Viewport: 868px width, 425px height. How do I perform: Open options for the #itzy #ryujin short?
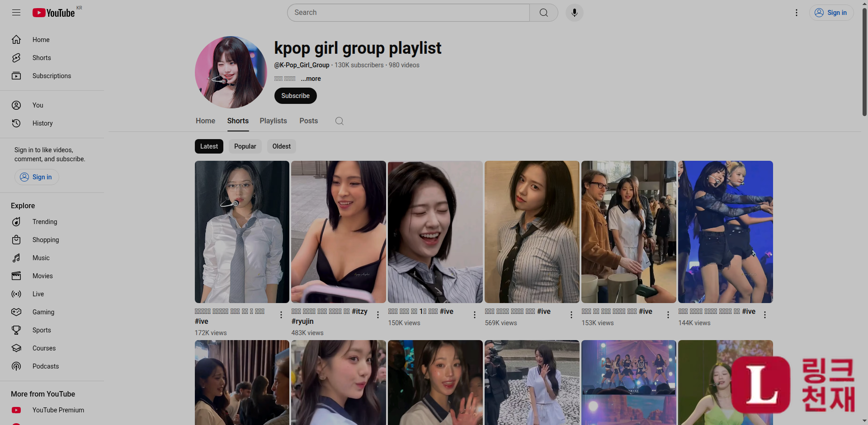point(378,315)
